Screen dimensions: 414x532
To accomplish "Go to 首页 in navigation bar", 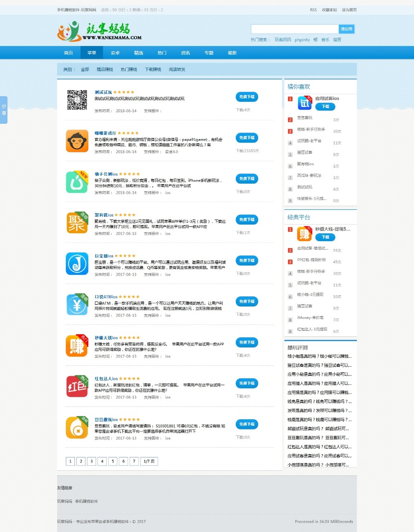I will point(69,53).
